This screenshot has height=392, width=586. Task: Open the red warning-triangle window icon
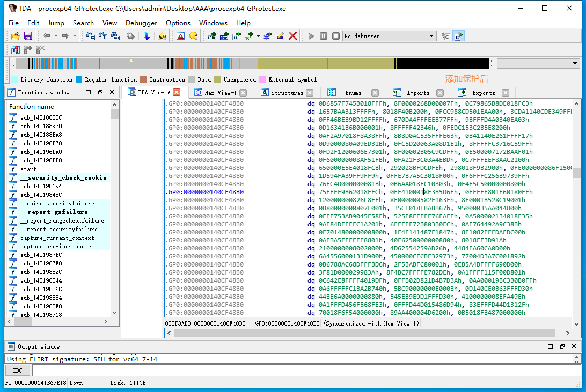point(180,36)
